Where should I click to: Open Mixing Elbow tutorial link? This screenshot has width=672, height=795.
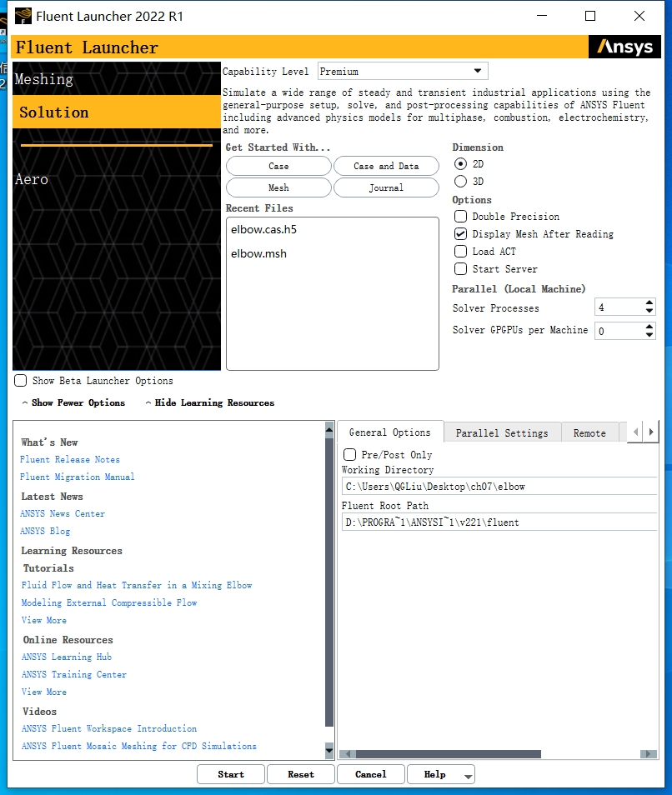click(x=137, y=585)
